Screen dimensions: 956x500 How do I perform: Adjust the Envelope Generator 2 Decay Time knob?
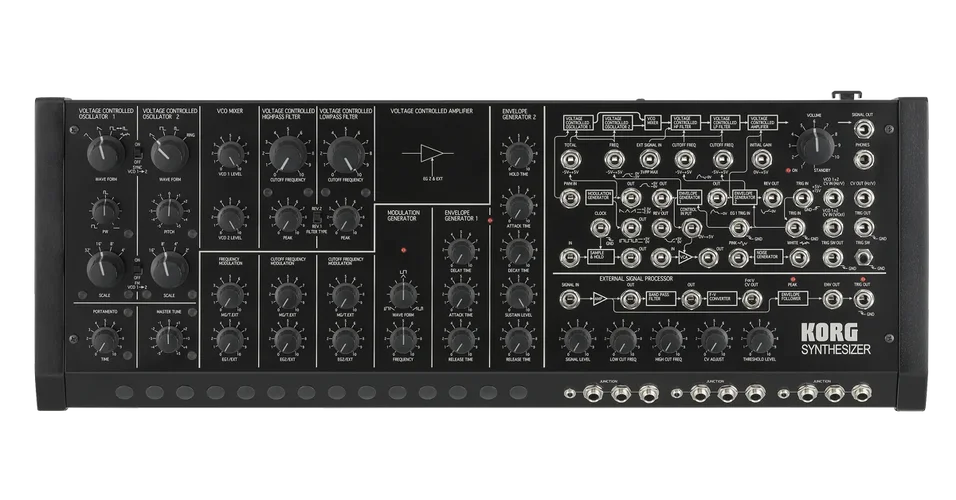pyautogui.click(x=518, y=251)
